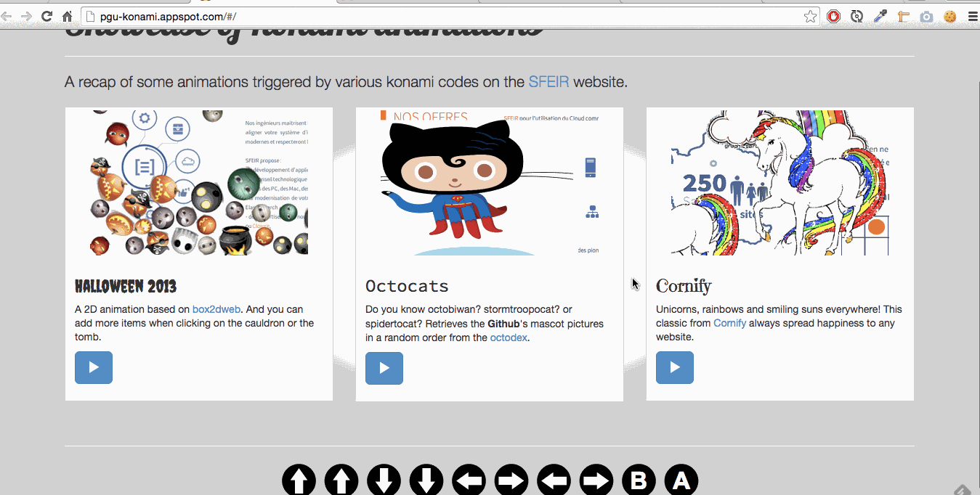
Task: Focus the address bar URL field
Action: [x=450, y=16]
